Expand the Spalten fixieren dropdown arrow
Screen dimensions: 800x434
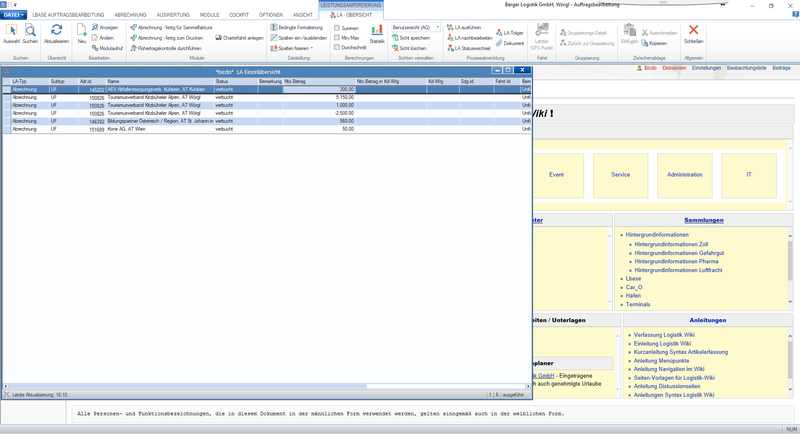[x=312, y=48]
